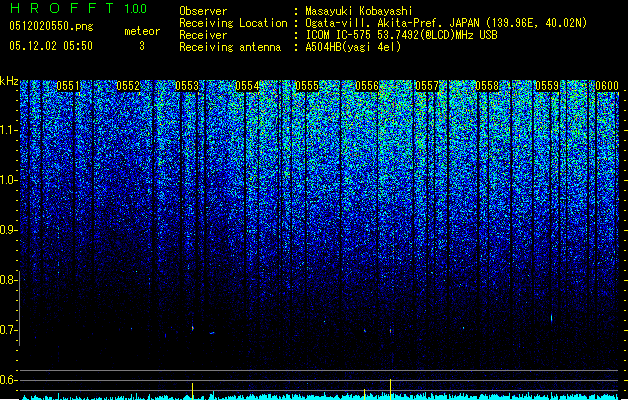Click the meteor count value 3
The height and width of the screenshot is (400, 629).
tap(142, 46)
